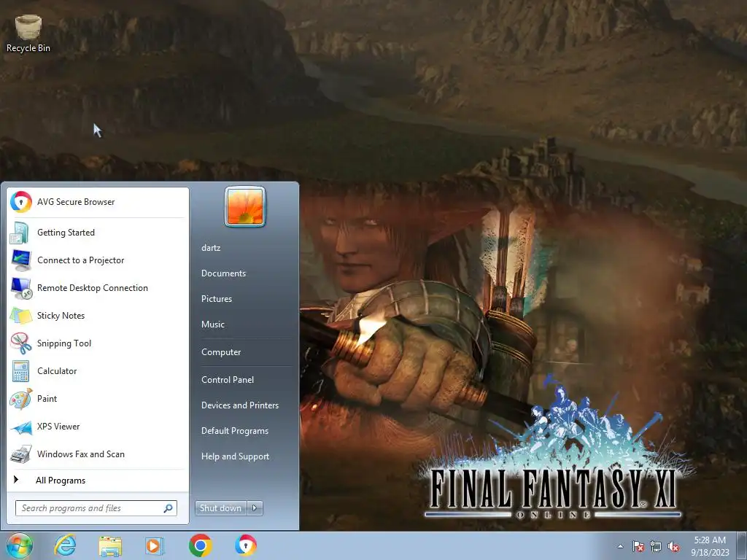Open Default Programs

click(x=235, y=431)
